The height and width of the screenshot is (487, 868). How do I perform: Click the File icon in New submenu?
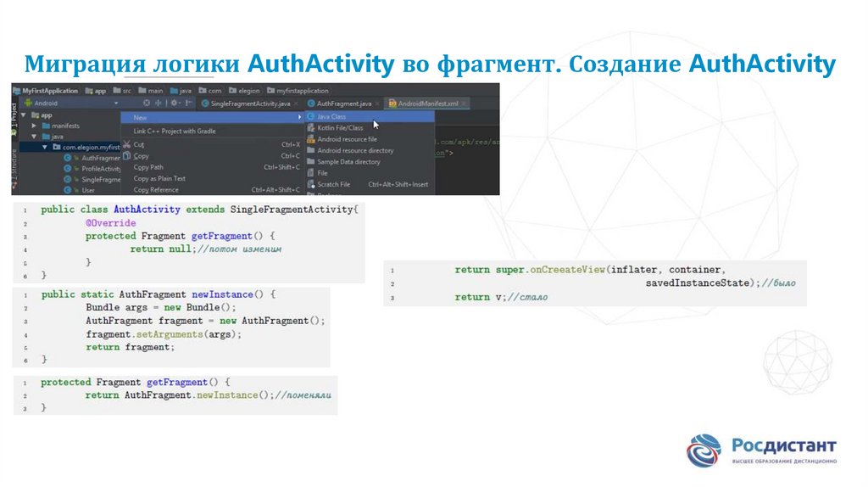310,173
